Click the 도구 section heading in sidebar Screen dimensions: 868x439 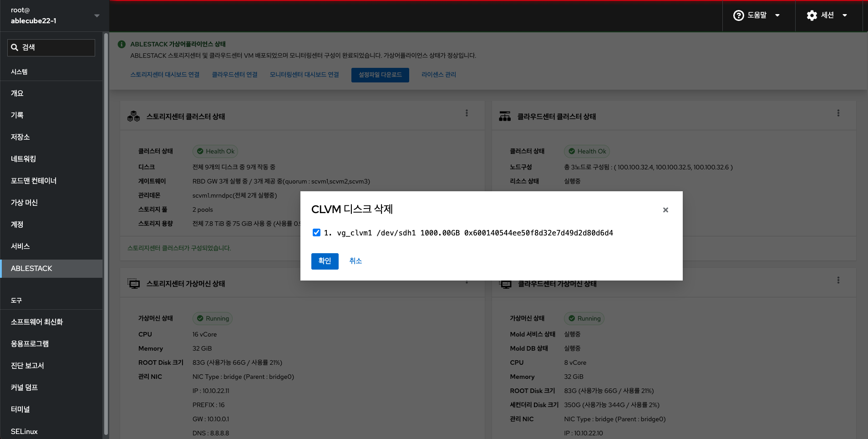tap(16, 301)
